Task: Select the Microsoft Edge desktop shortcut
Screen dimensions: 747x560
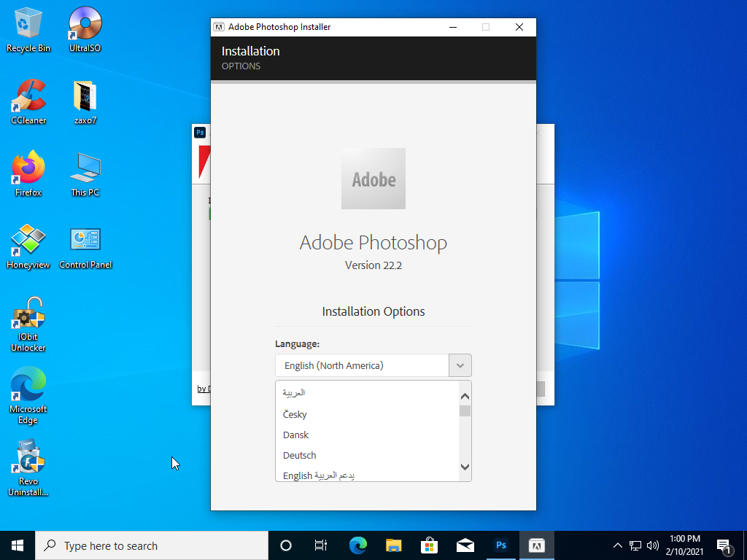Action: pyautogui.click(x=28, y=396)
